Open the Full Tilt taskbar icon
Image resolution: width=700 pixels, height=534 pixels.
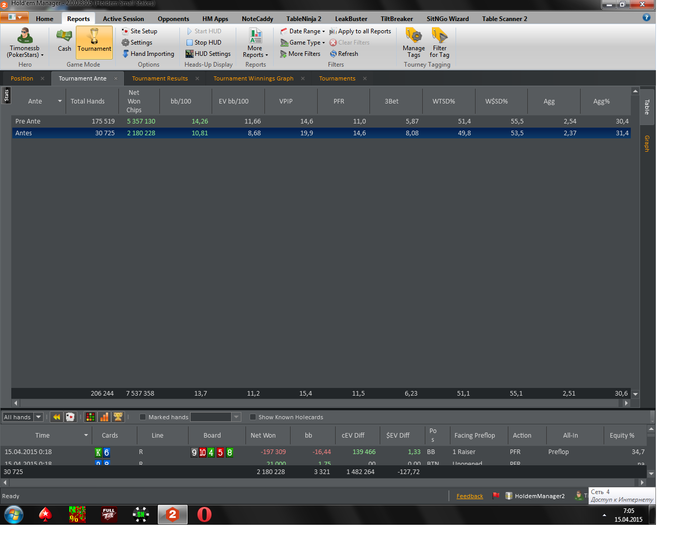108,514
